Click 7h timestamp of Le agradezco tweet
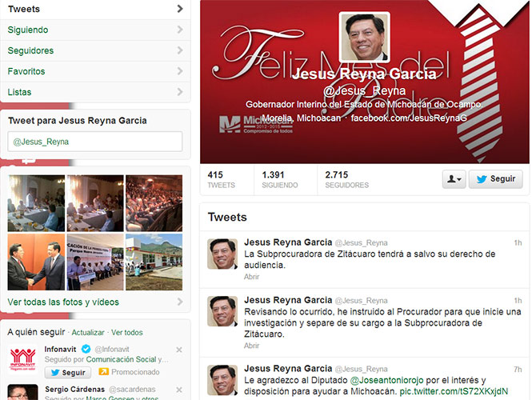The image size is (532, 400). point(518,369)
